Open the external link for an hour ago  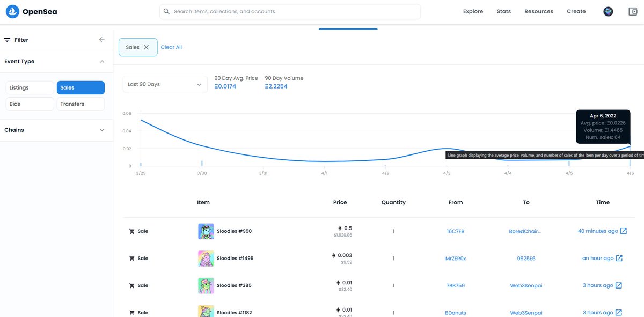click(619, 258)
